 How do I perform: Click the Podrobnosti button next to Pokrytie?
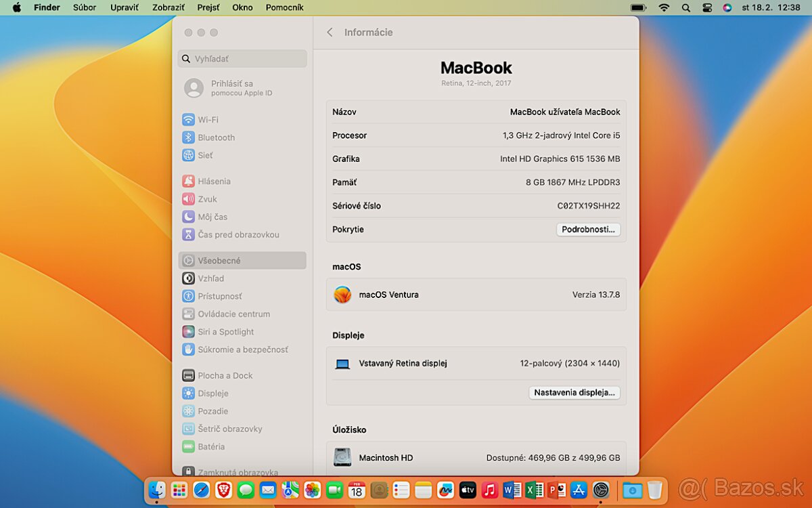(588, 229)
